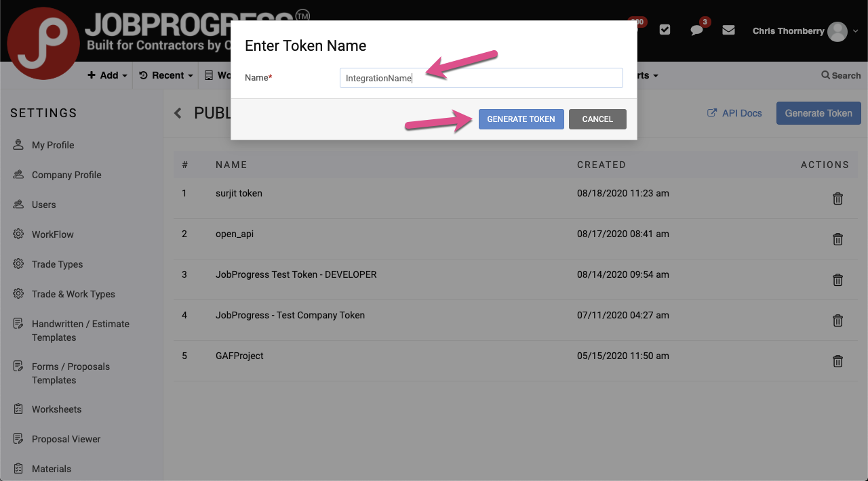Open Trade Types settings
The height and width of the screenshot is (481, 868).
(x=57, y=264)
